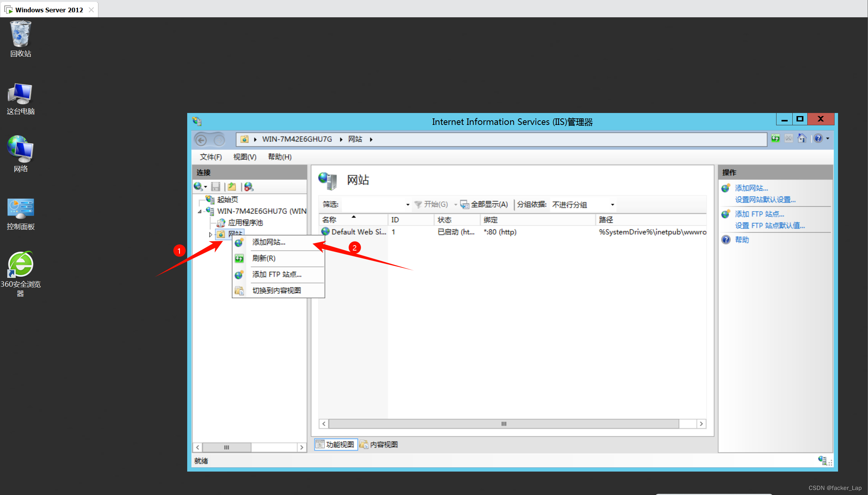
Task: Click the save icon in Connections toolbar
Action: 216,187
